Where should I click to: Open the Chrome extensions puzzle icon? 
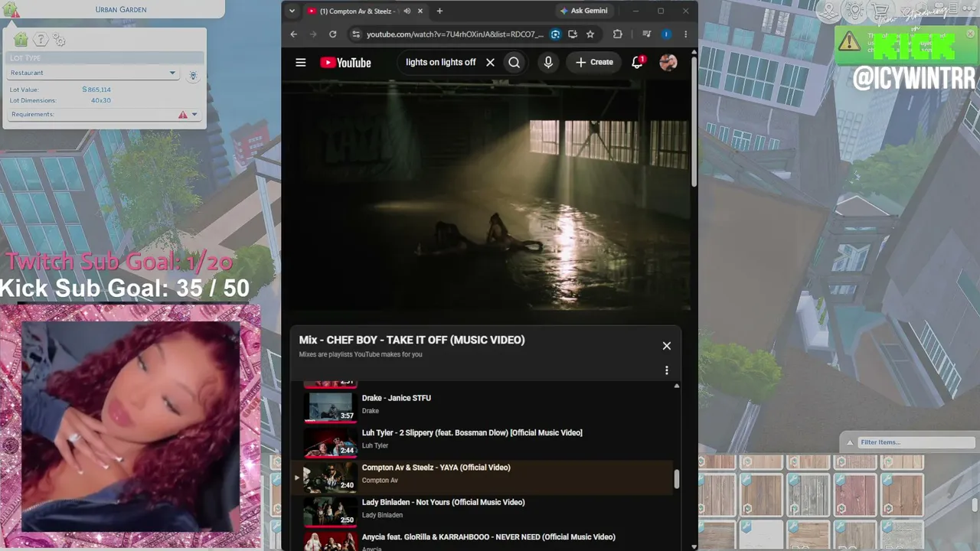click(618, 34)
